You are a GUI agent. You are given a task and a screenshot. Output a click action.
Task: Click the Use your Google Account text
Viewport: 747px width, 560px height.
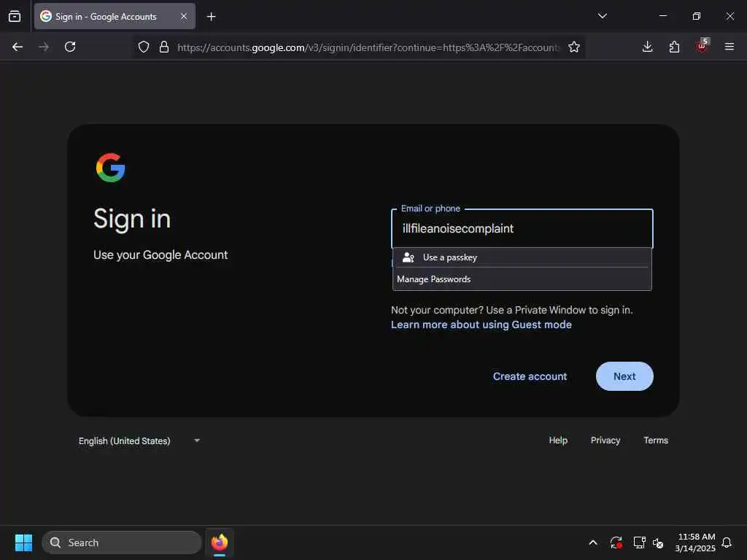coord(160,254)
